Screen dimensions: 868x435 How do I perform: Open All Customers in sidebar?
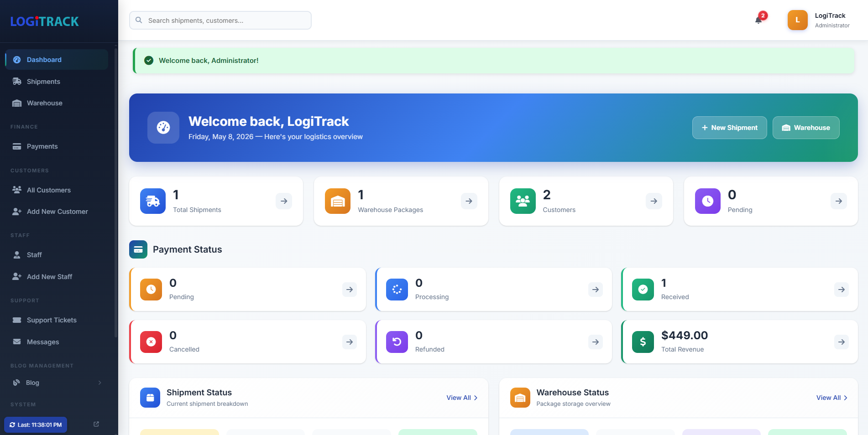(57, 190)
